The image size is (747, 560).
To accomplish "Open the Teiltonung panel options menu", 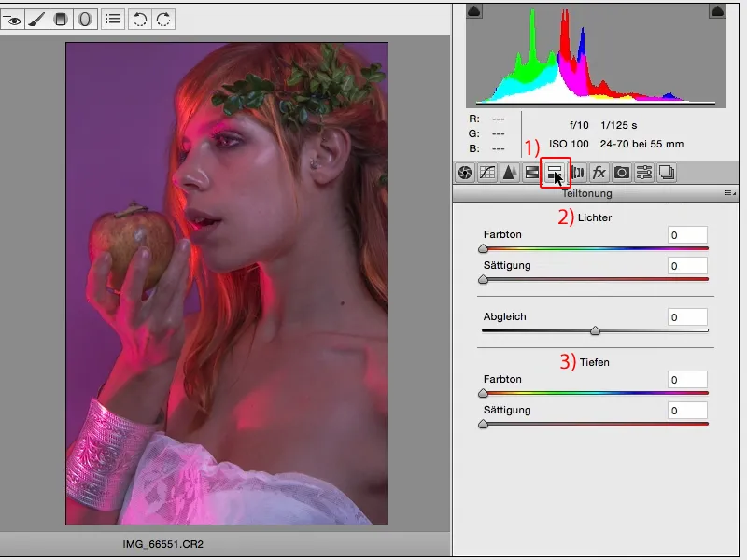I will 729,193.
